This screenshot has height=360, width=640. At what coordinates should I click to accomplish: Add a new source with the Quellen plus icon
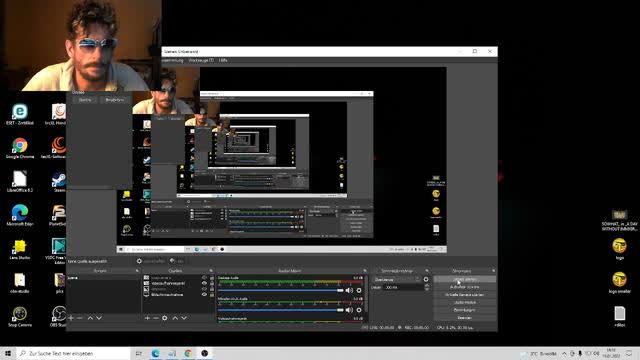tap(147, 318)
